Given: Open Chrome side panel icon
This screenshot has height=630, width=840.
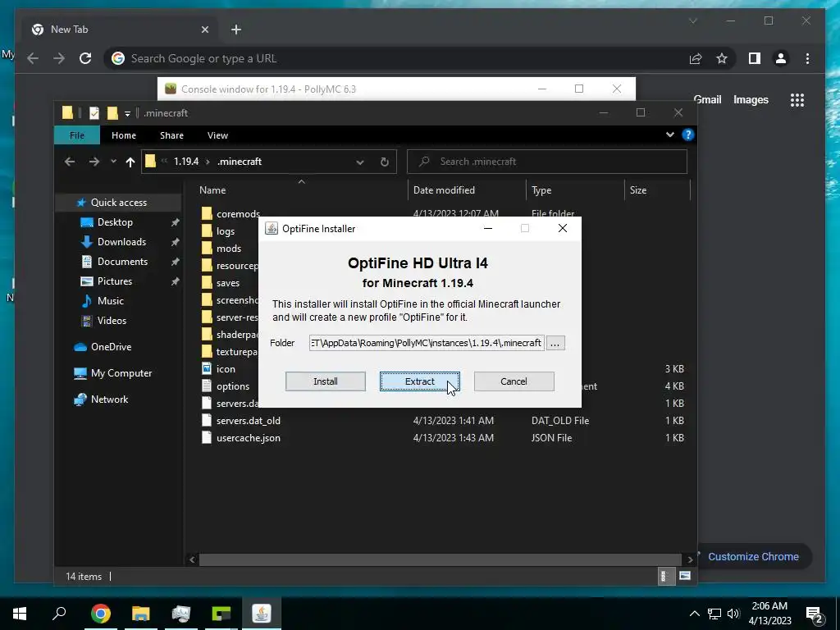Looking at the screenshot, I should pos(755,58).
